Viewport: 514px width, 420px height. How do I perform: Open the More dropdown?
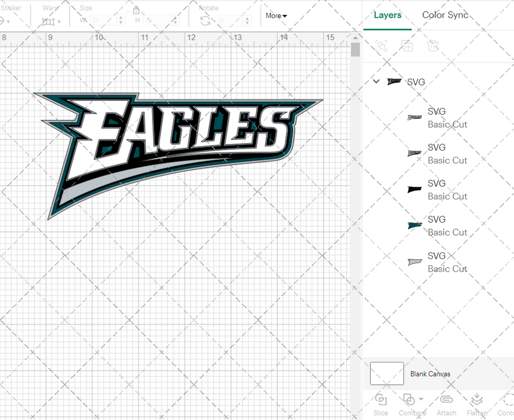276,16
